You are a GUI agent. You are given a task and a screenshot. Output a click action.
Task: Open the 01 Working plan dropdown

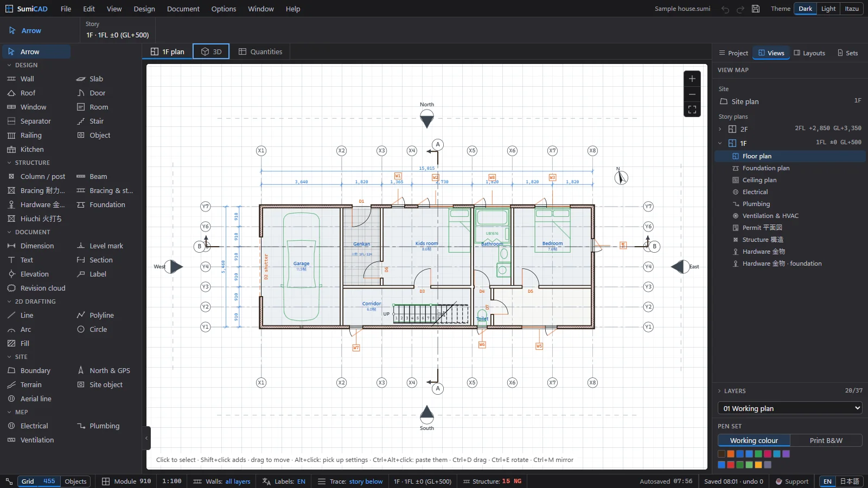(790, 408)
